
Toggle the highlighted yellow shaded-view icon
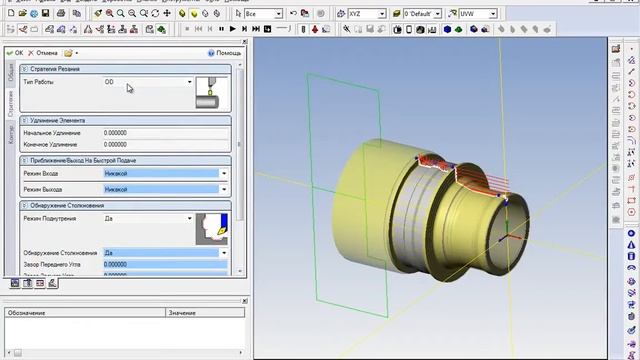coord(194,13)
